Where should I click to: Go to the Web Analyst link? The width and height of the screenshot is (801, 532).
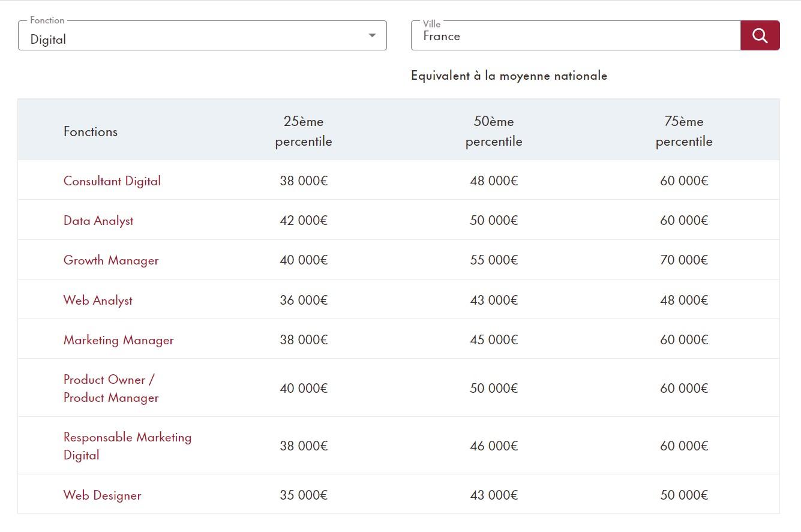[98, 300]
